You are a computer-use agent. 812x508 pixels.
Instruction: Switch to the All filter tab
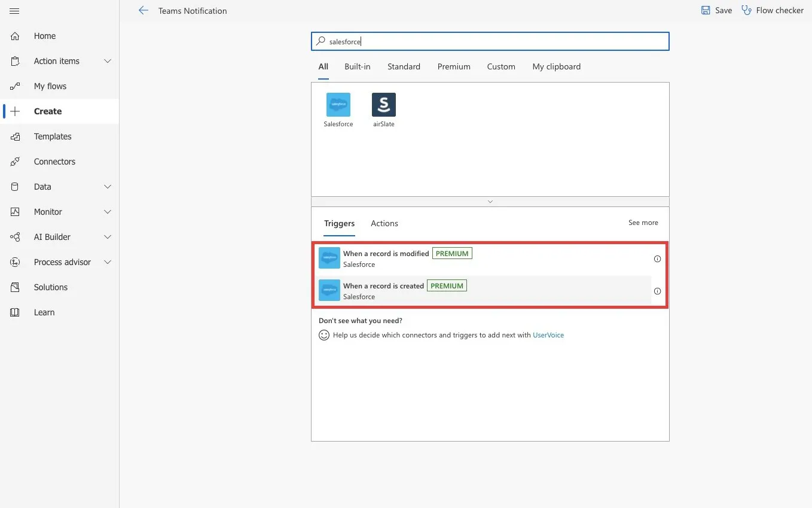tap(323, 66)
